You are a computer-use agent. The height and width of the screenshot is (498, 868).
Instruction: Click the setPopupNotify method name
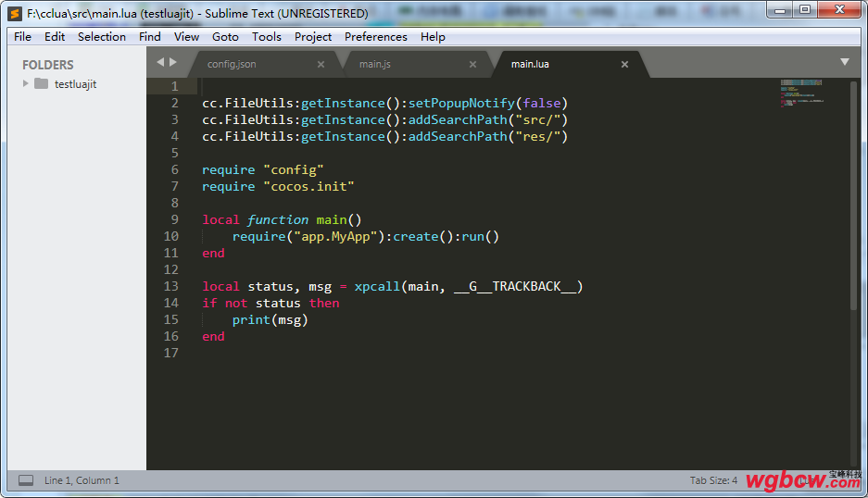461,104
